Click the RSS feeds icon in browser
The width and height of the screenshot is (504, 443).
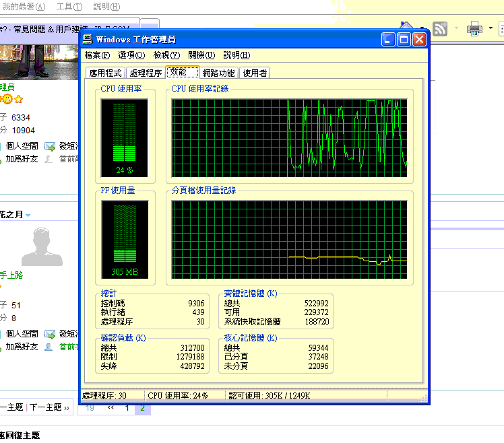(440, 29)
